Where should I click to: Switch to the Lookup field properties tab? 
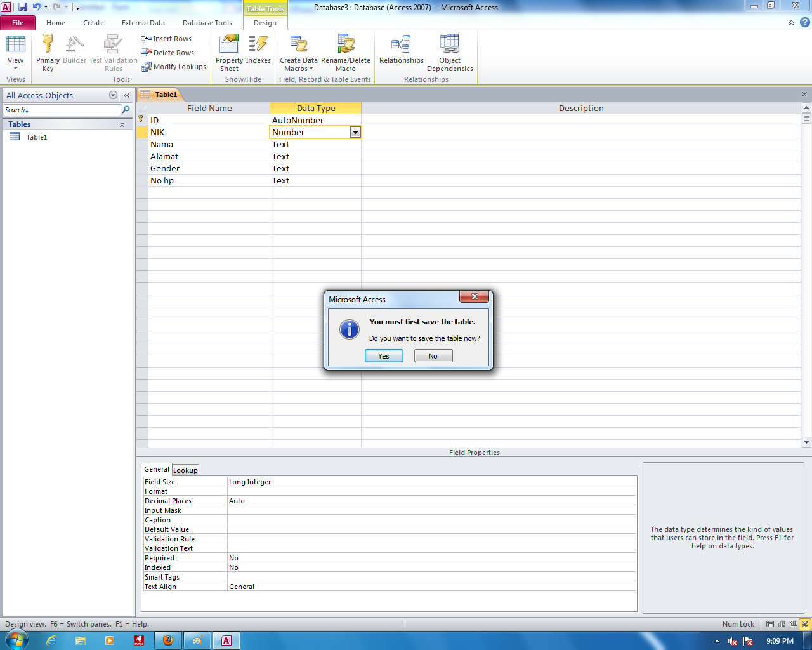(185, 470)
